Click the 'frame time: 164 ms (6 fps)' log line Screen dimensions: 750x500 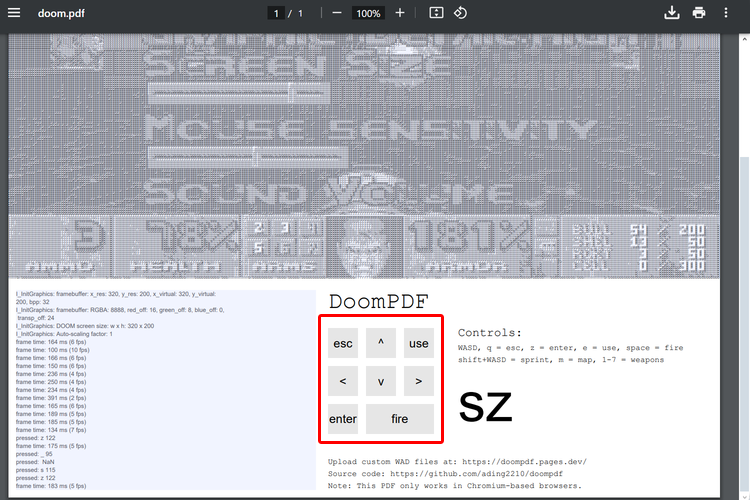(51, 342)
